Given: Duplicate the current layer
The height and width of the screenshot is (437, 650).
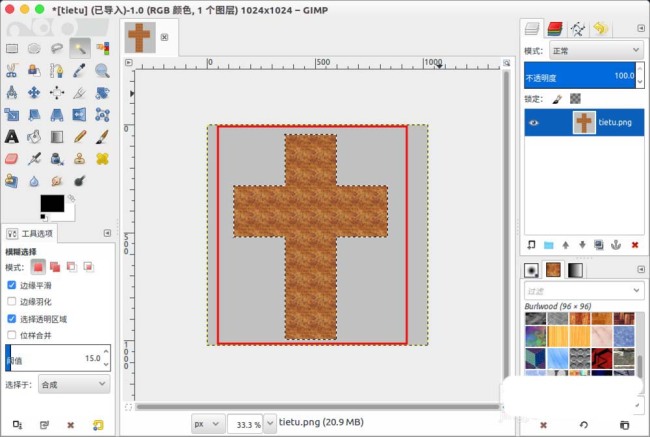Looking at the screenshot, I should pos(599,245).
